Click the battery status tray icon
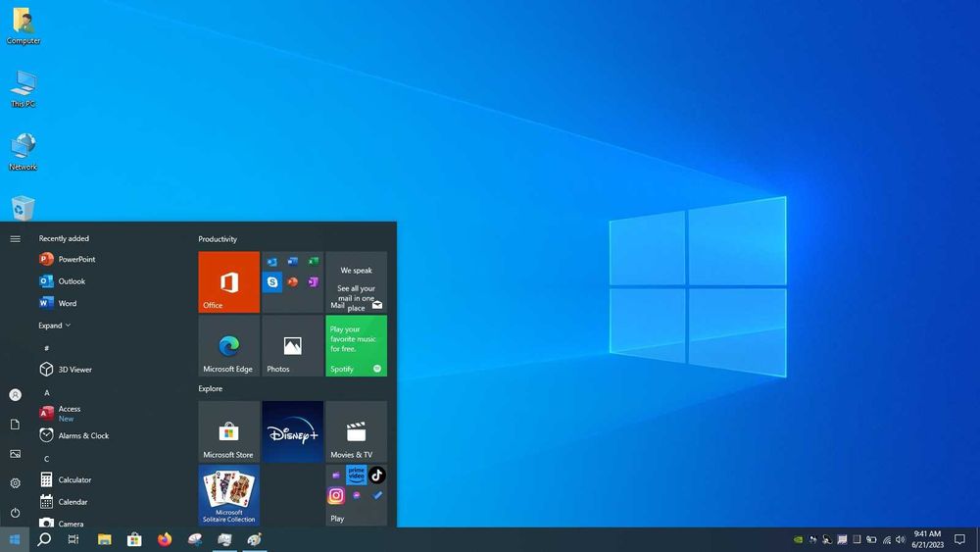Viewport: 980px width, 552px height. (871, 539)
